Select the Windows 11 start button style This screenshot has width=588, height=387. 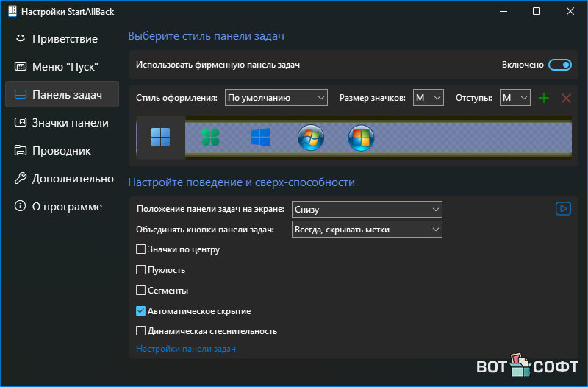(x=160, y=138)
